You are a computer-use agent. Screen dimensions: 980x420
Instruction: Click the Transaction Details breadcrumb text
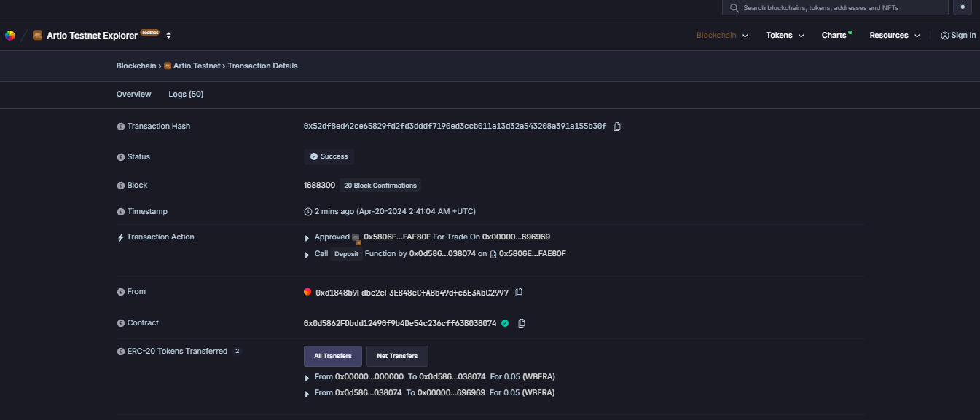click(x=263, y=66)
